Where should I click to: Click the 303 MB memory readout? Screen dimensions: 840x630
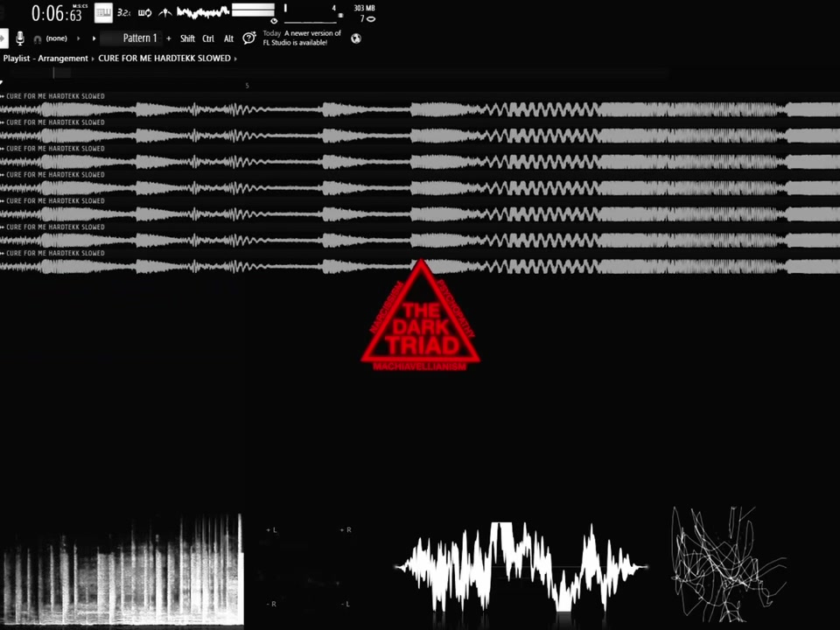[x=364, y=8]
